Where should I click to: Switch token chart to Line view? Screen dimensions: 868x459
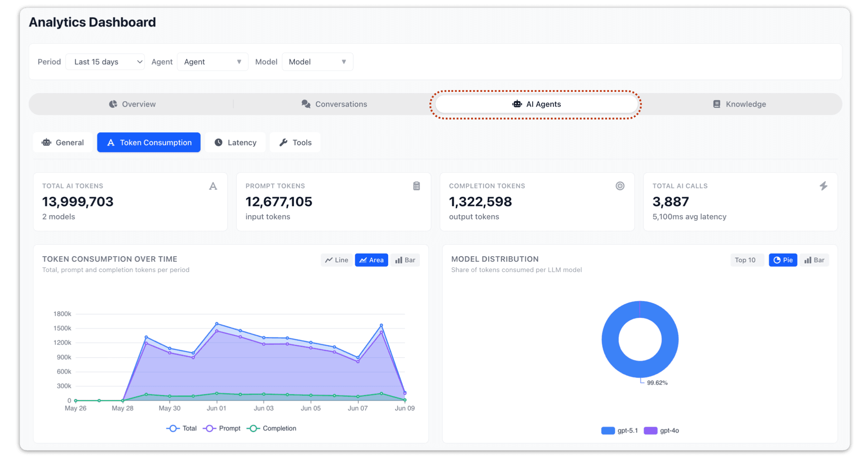337,260
